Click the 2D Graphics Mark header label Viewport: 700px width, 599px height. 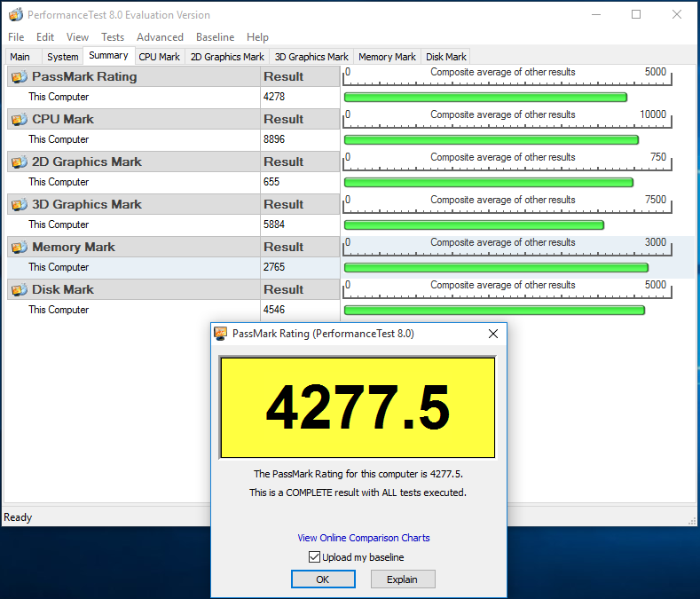click(x=87, y=162)
